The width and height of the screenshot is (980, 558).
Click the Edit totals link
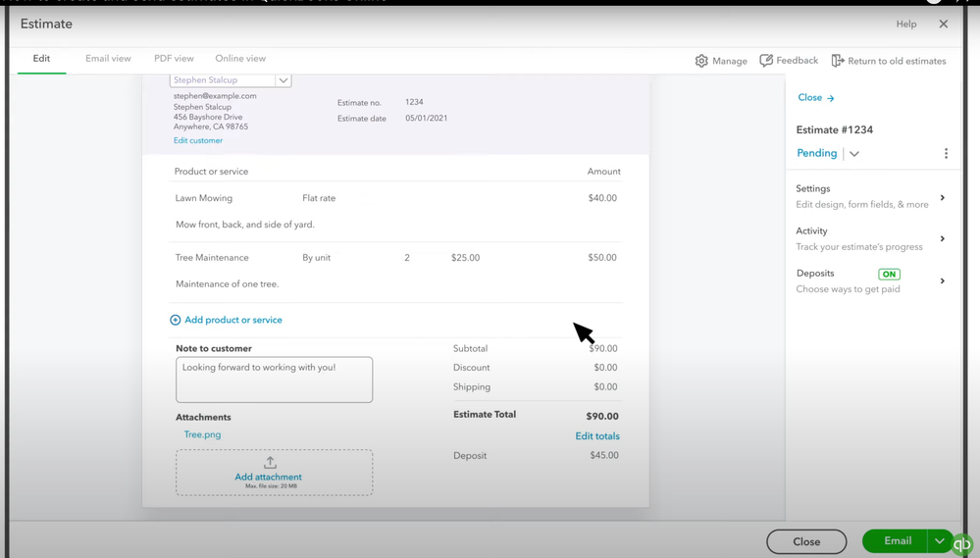click(x=597, y=436)
